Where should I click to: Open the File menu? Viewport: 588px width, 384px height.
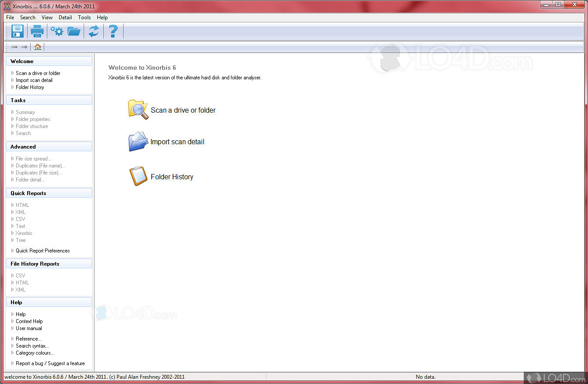10,18
